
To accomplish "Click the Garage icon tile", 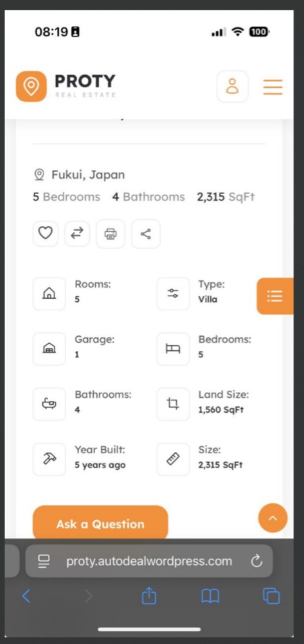I will [49, 349].
